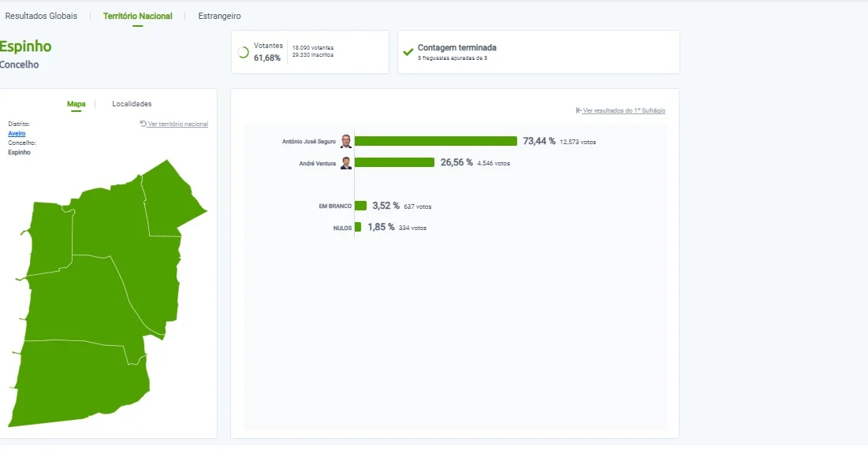868x453 pixels.
Task: Switch to the Localidades view
Action: 132,104
